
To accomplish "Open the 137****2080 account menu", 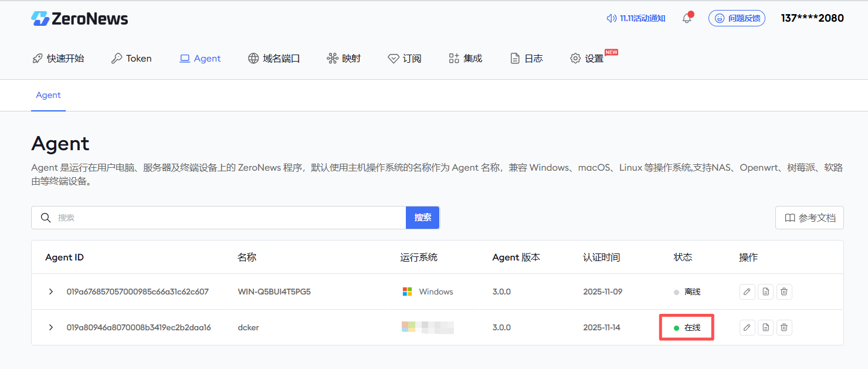I will click(812, 18).
